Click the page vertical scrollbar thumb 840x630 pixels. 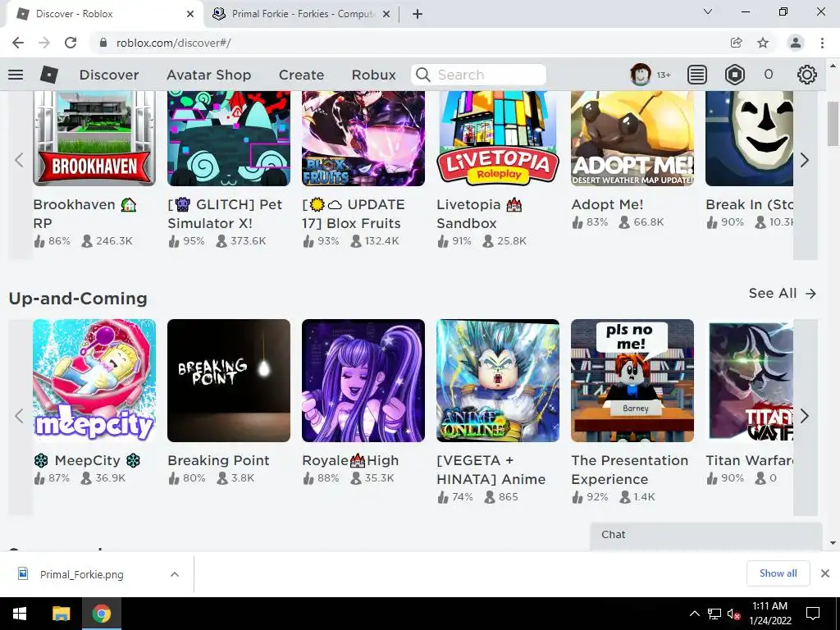click(833, 124)
